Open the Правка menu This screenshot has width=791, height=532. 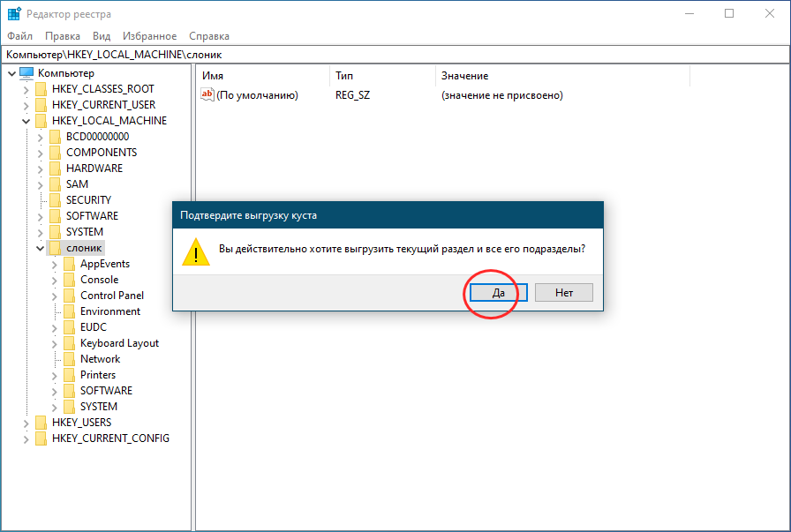click(x=63, y=36)
